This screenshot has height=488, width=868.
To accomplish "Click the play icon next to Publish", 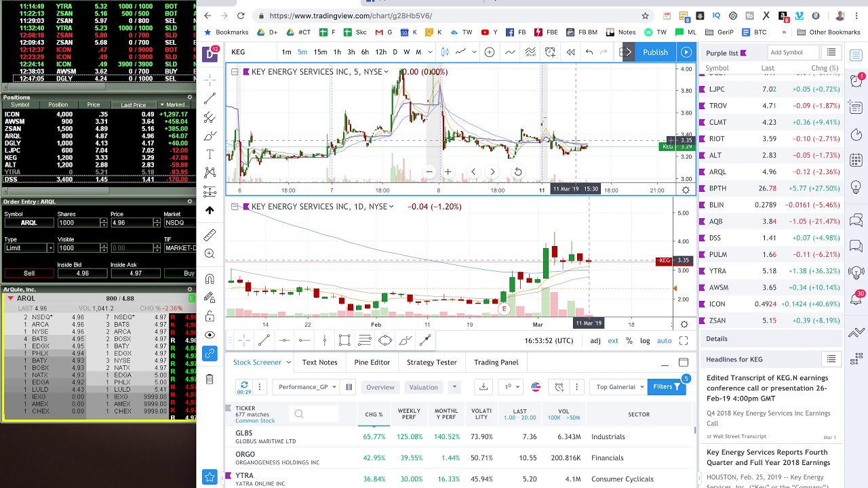I will click(x=686, y=52).
